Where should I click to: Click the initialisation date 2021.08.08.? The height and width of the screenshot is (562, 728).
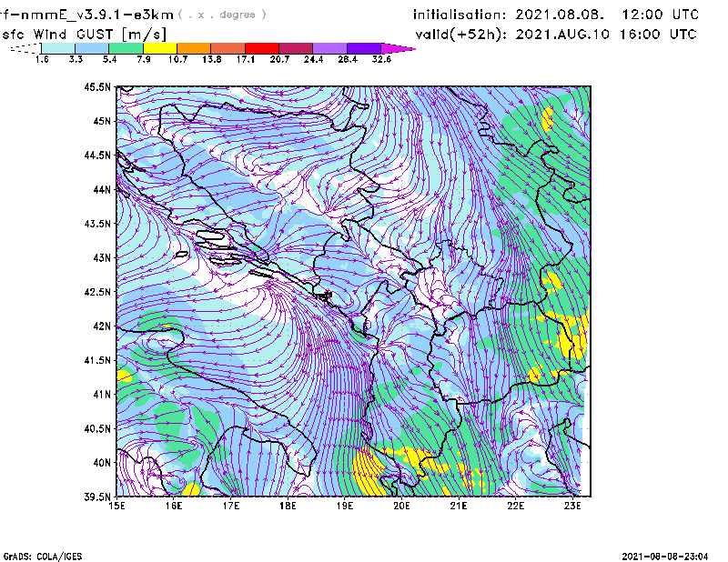click(x=560, y=15)
